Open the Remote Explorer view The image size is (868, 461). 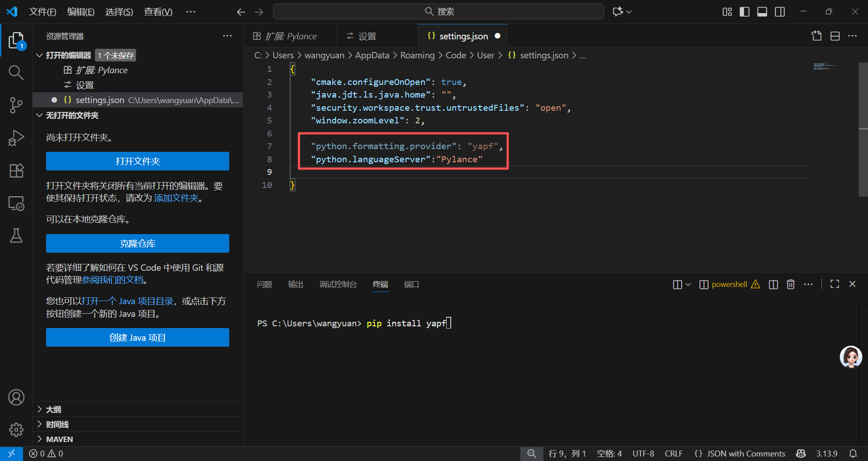16,203
